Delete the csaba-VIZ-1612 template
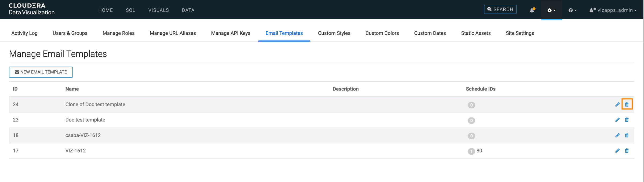The width and height of the screenshot is (644, 182). click(627, 135)
